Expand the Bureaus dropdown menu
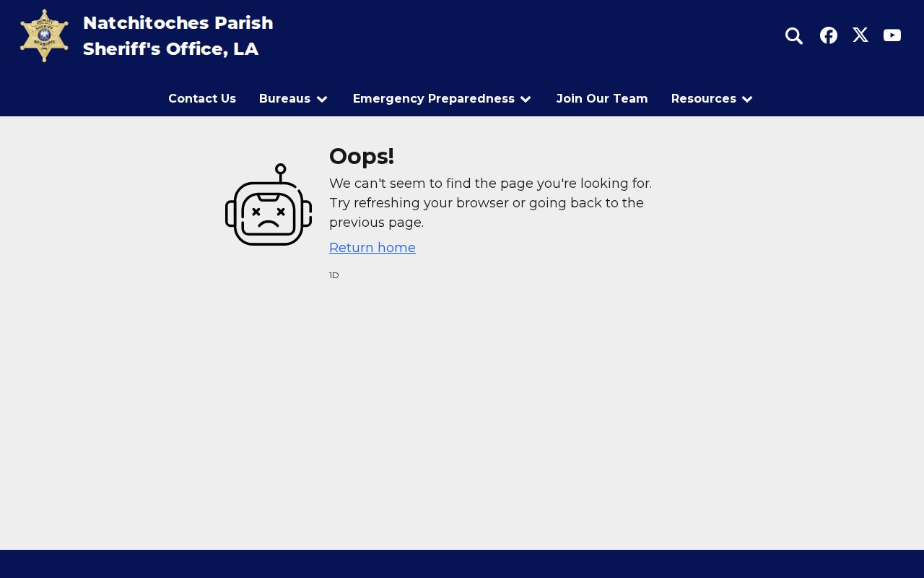Screen dimensions: 924x578 pyautogui.click(x=294, y=98)
